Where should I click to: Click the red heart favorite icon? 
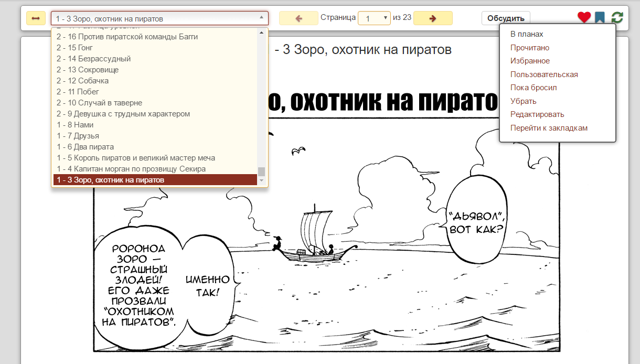[584, 17]
